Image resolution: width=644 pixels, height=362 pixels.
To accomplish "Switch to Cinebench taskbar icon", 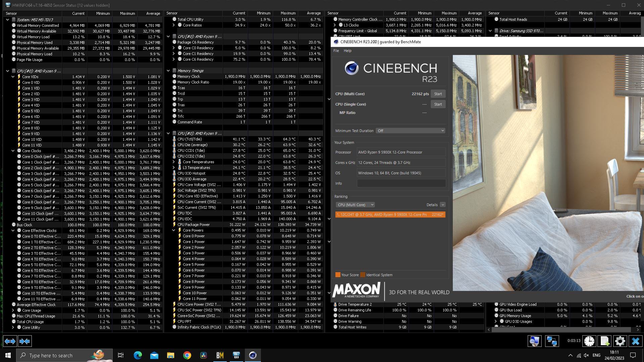I will pyautogui.click(x=253, y=355).
